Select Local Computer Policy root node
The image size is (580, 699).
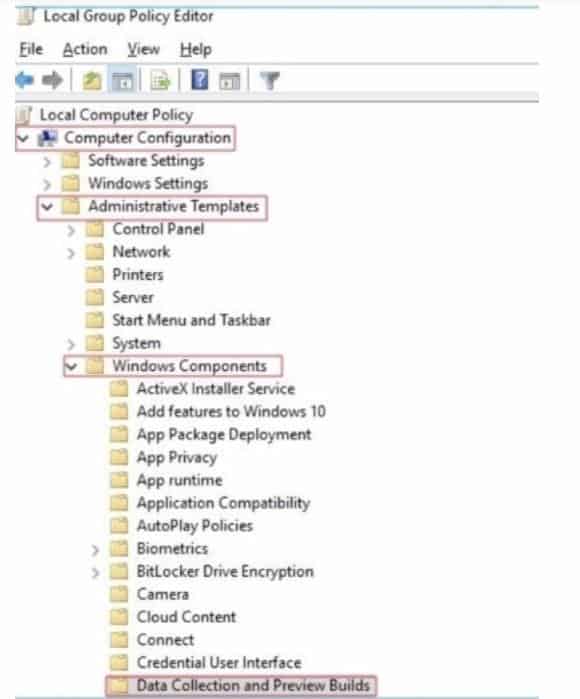[116, 115]
